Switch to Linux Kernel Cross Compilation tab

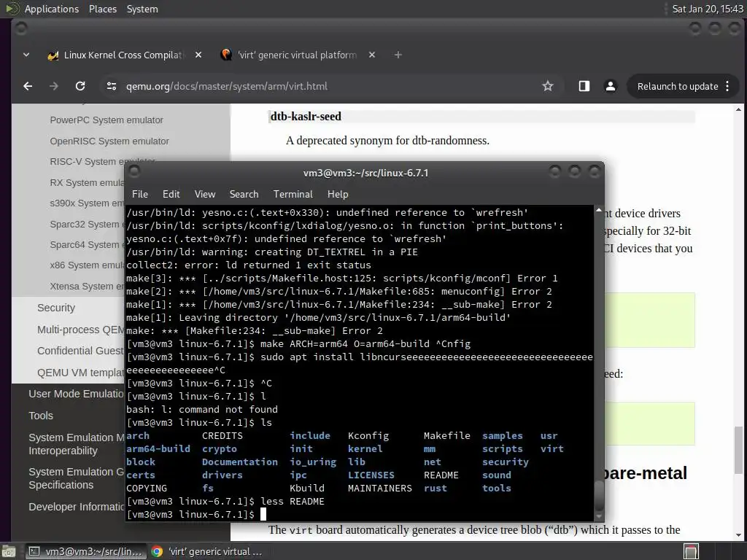(123, 55)
